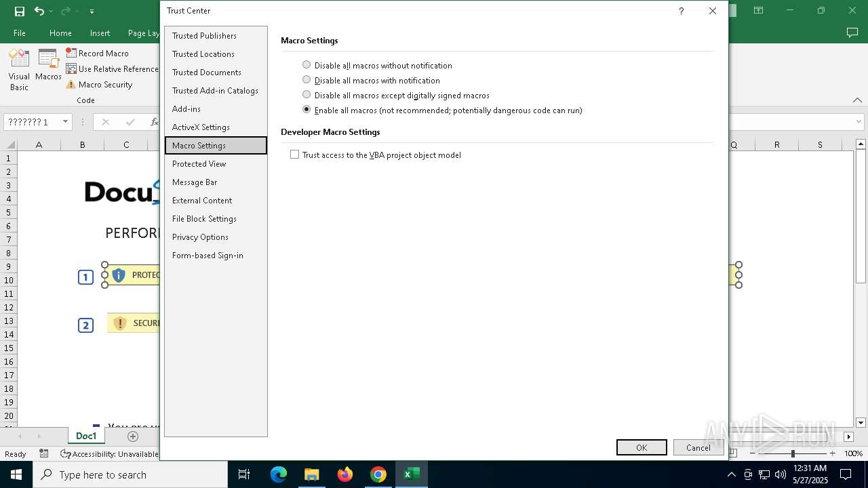Open the ribbon display options icon
Image resolution: width=868 pixels, height=488 pixels.
point(758,11)
